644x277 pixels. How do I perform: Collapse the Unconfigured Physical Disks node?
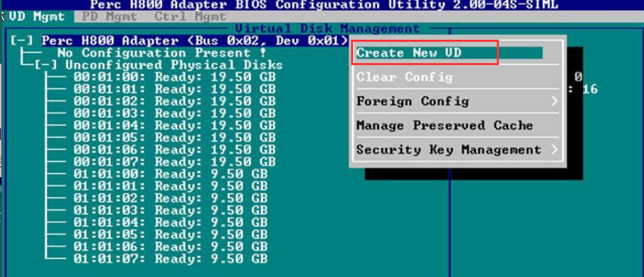[x=45, y=65]
